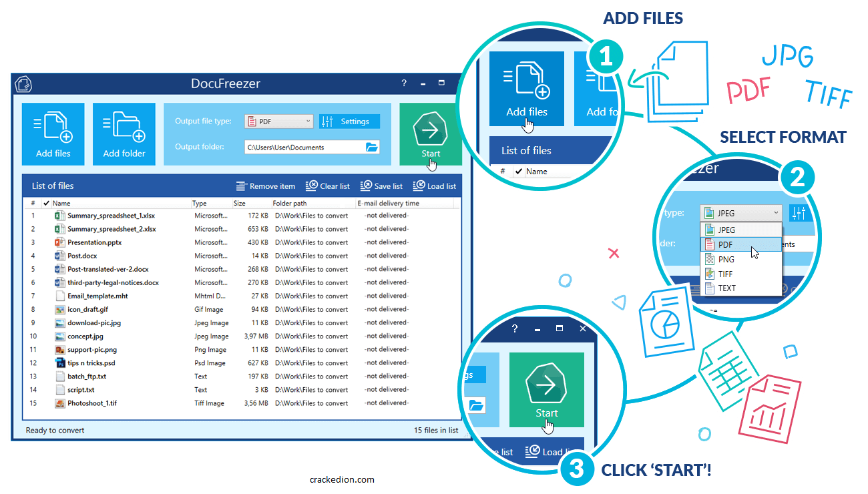868x494 pixels.
Task: Select the script.txt file name
Action: click(81, 389)
